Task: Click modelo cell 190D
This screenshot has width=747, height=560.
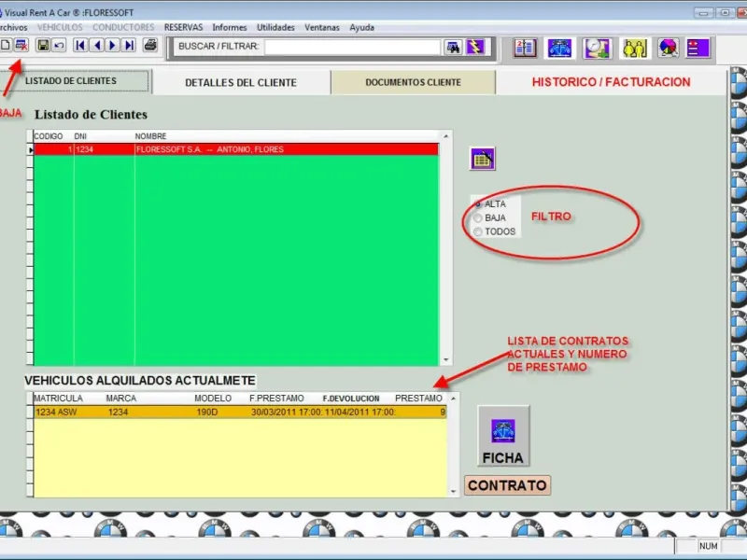Action: tap(207, 412)
